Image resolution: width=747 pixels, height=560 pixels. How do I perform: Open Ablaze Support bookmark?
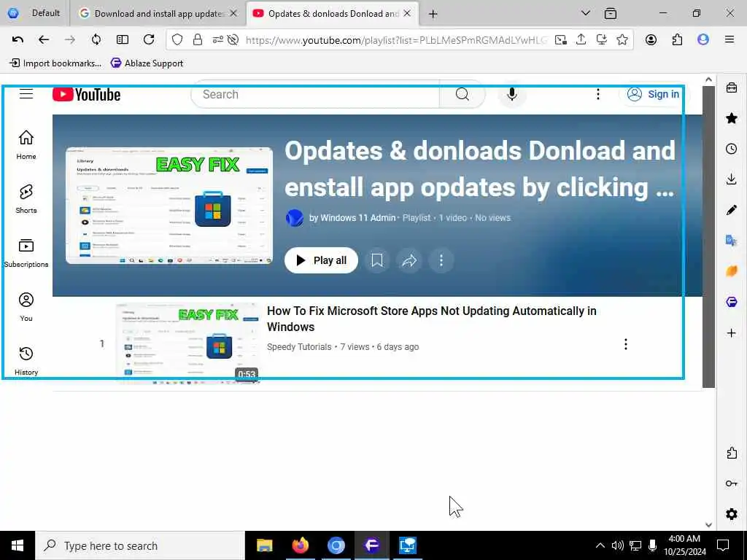(x=147, y=63)
